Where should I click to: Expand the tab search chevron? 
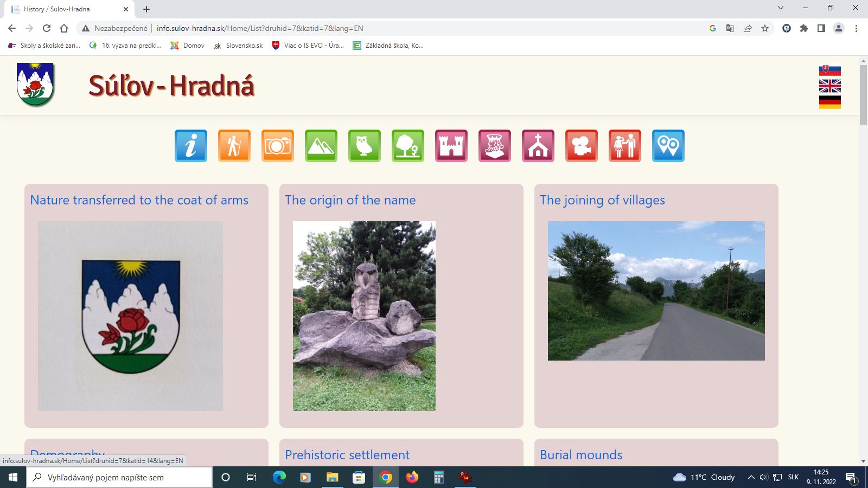click(781, 8)
